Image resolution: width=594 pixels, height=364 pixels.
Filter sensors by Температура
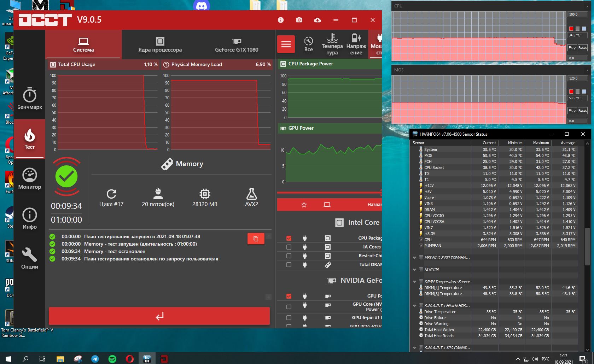332,45
